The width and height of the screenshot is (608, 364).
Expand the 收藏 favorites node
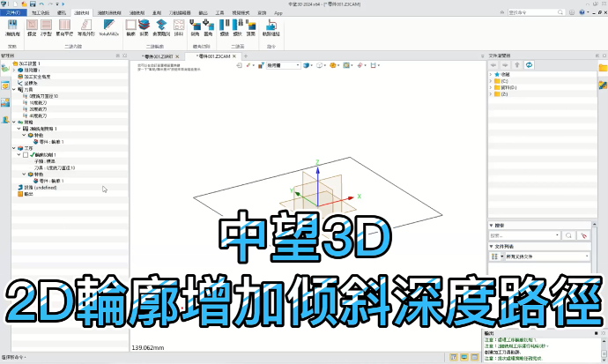(x=492, y=75)
